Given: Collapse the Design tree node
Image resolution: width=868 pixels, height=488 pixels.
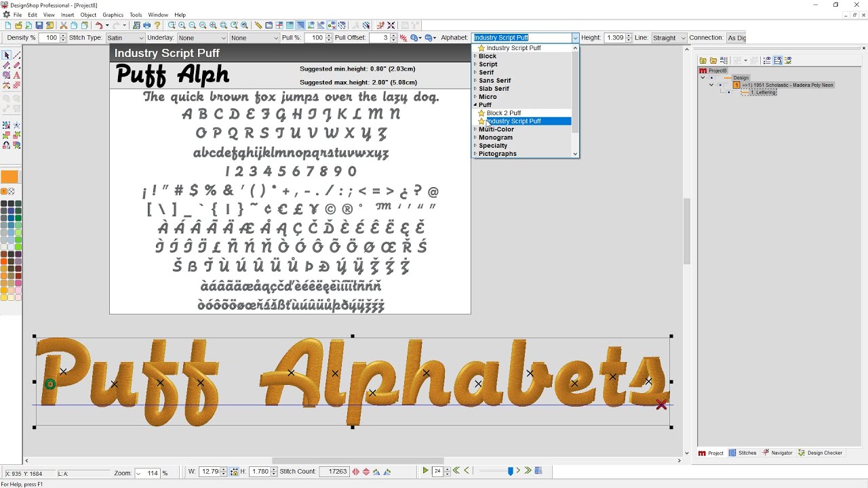Looking at the screenshot, I should (x=703, y=78).
